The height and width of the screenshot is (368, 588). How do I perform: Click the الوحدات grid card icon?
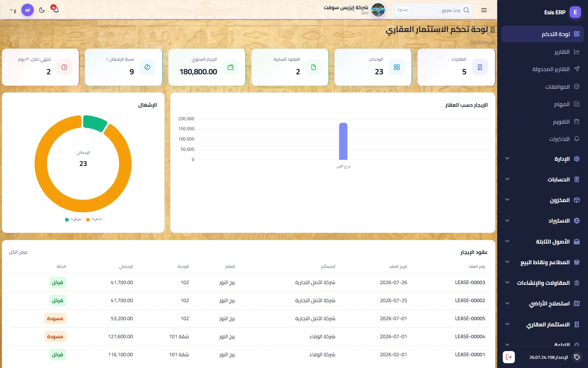(x=397, y=67)
